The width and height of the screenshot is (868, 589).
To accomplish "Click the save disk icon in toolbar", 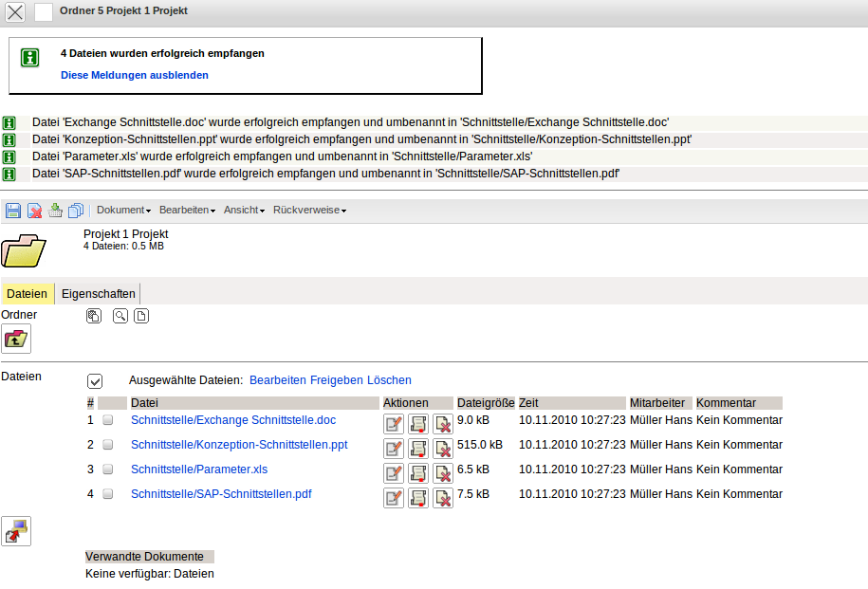I will pyautogui.click(x=13, y=211).
